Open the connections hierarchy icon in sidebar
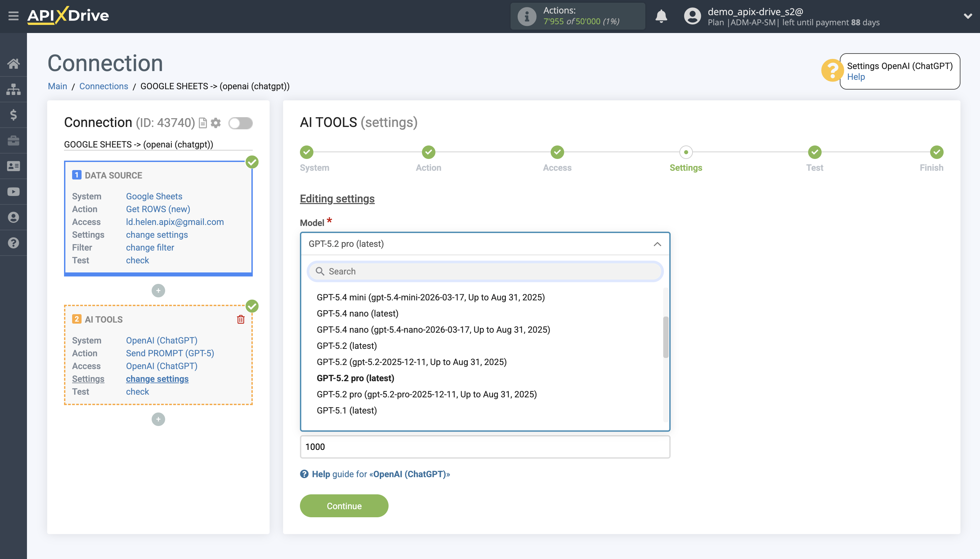The width and height of the screenshot is (980, 559). tap(14, 89)
